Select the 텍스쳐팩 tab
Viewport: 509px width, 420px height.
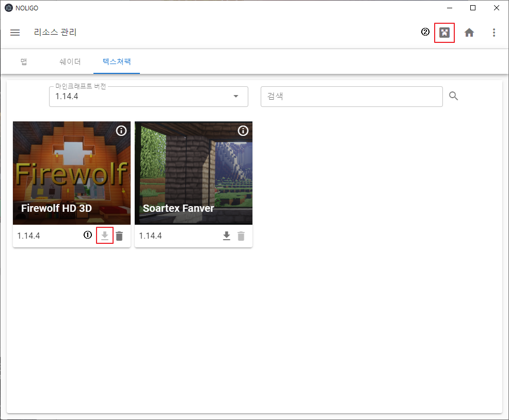tap(117, 61)
